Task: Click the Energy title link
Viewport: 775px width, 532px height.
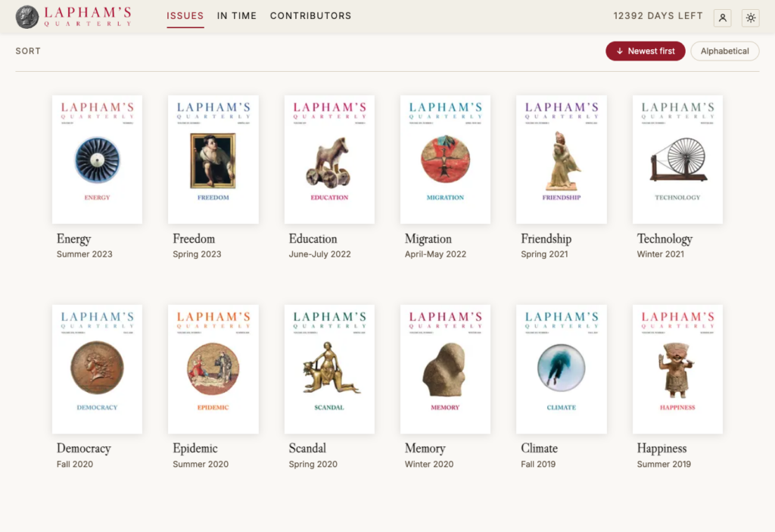Action: tap(73, 239)
